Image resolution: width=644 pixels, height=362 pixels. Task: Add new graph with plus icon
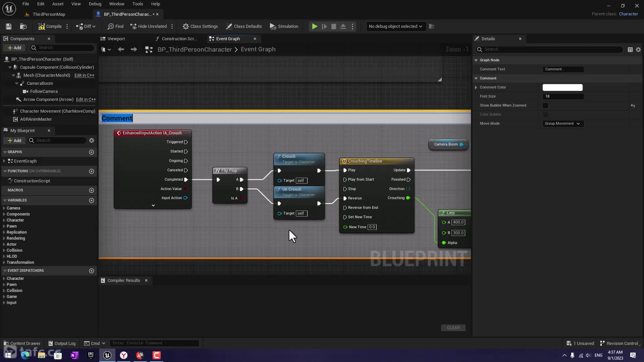92,152
